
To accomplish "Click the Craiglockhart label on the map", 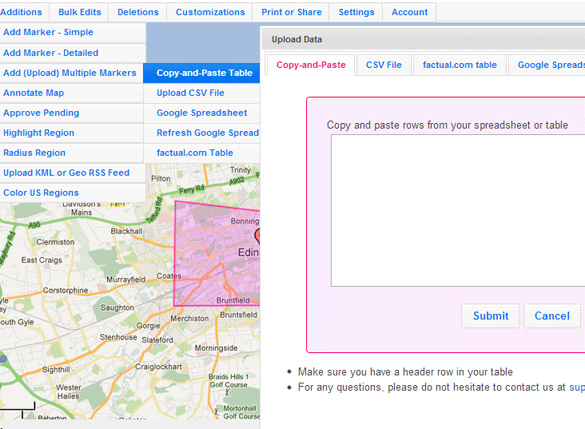I will click(x=158, y=367).
